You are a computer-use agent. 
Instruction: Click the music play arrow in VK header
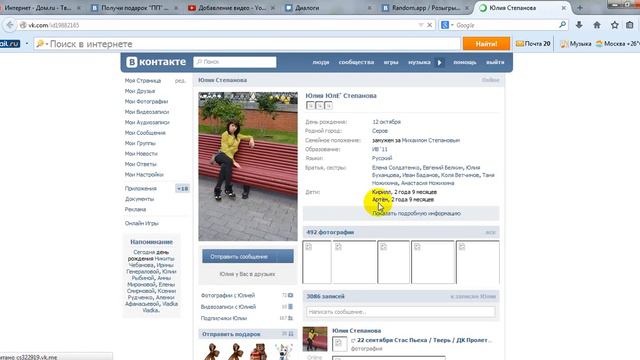pos(440,62)
